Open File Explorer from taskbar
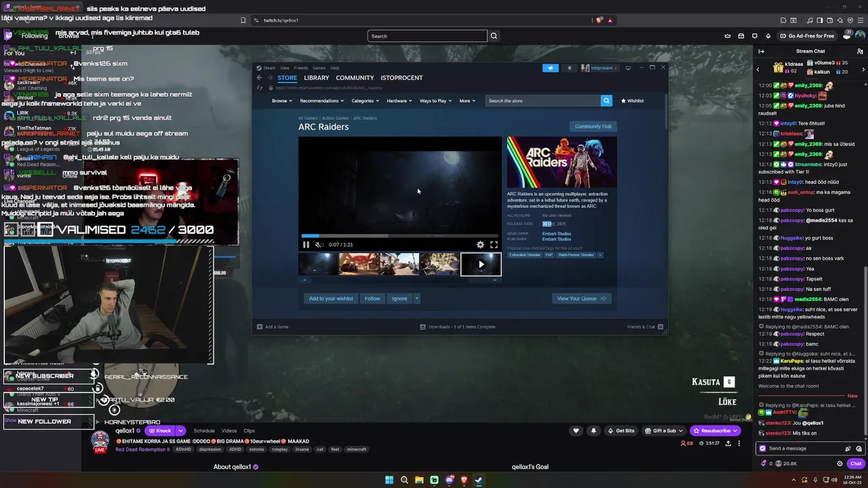 [x=419, y=480]
